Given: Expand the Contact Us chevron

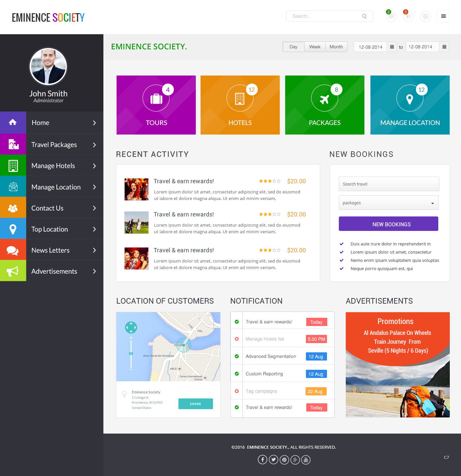Looking at the screenshot, I should click(x=95, y=208).
